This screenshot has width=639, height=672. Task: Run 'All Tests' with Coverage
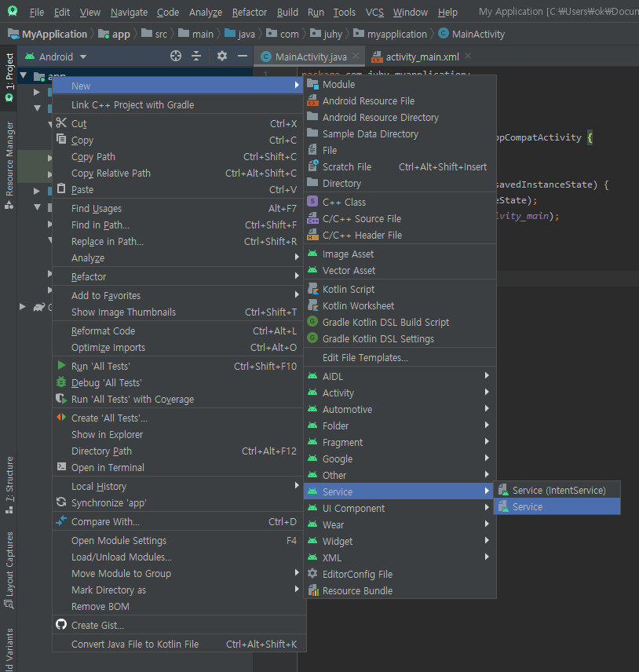pyautogui.click(x=179, y=399)
